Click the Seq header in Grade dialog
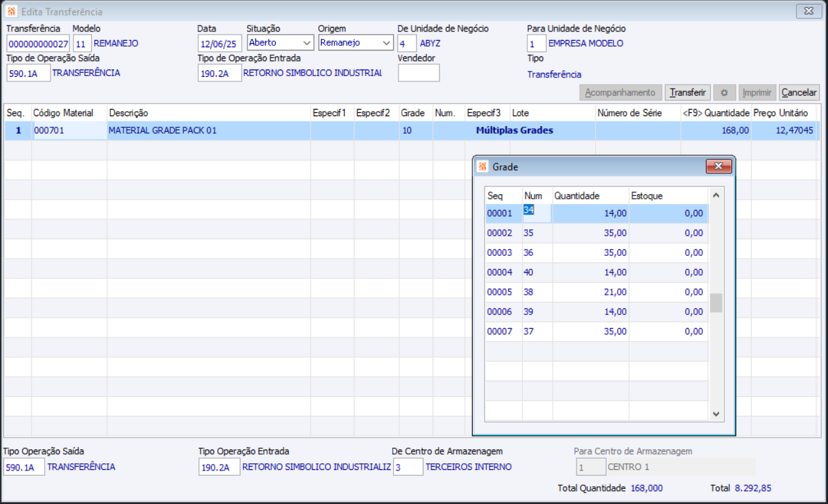Screen dimensions: 828x504 (x=504, y=196)
